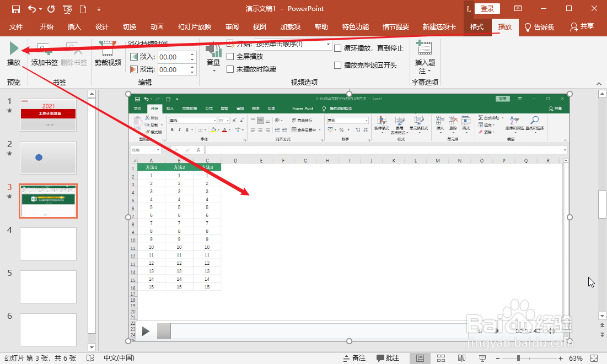Click the Undo icon in title bar
This screenshot has width=607, height=364.
pyautogui.click(x=32, y=9)
